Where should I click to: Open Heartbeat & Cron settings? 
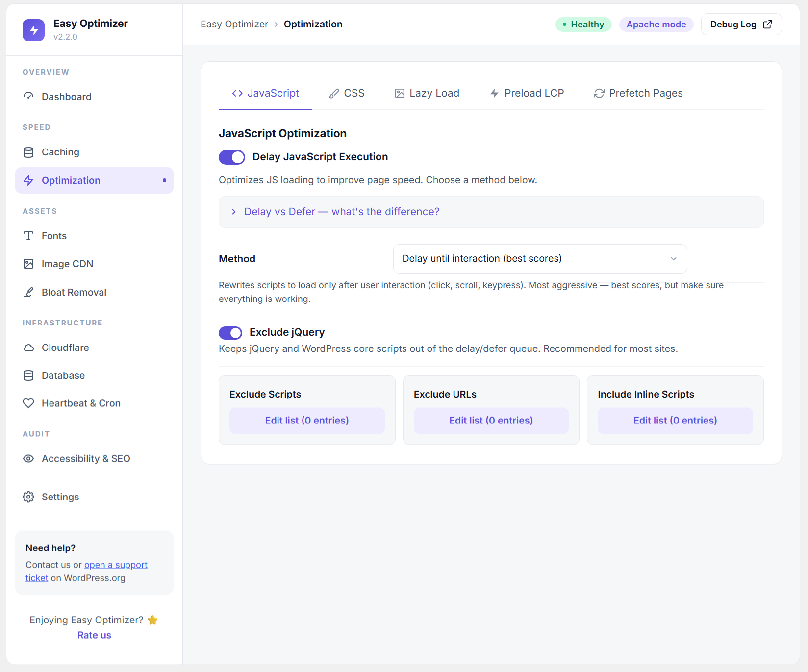coord(94,403)
